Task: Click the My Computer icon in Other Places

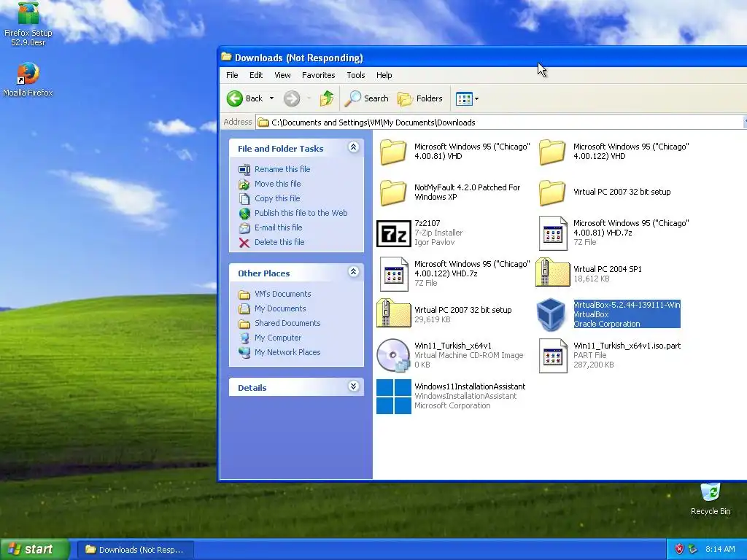Action: coord(244,338)
